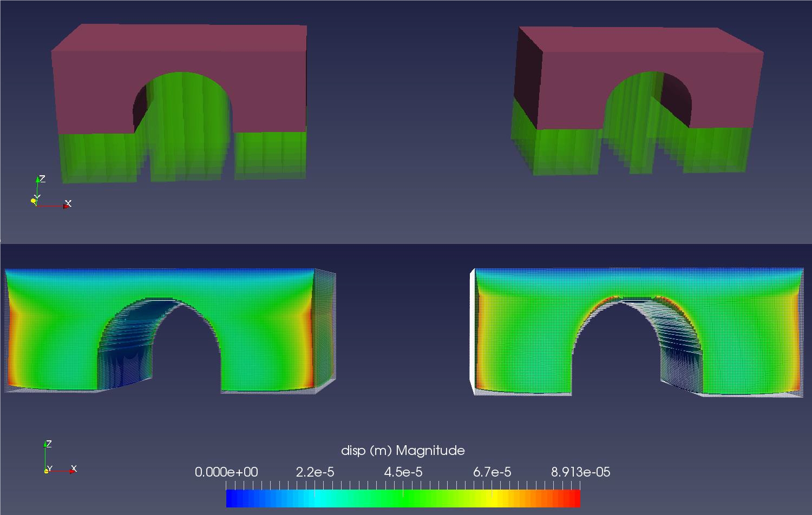Click the X label on the upper orientation axes

68,203
